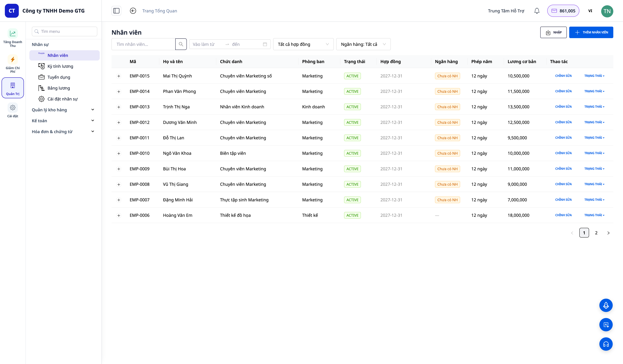Screen dimensions: 623x364
Task: Expand Quản lý kho hàng menu
Action: pos(63,110)
